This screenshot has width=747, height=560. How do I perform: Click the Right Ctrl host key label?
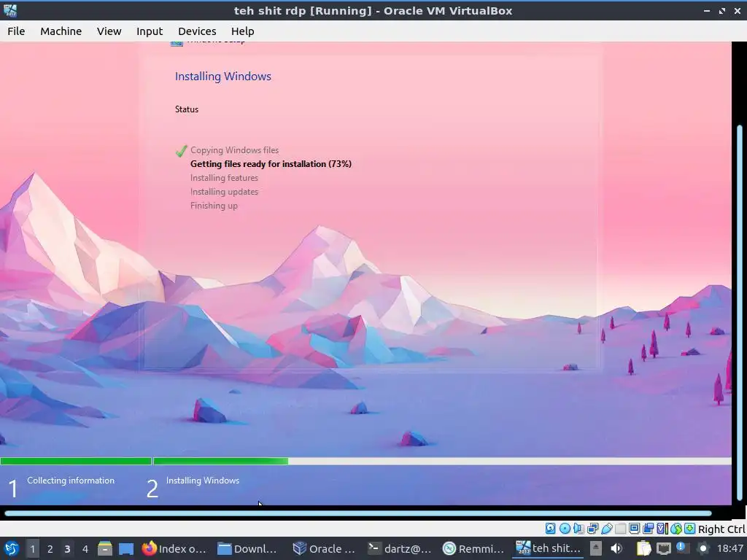(721, 529)
